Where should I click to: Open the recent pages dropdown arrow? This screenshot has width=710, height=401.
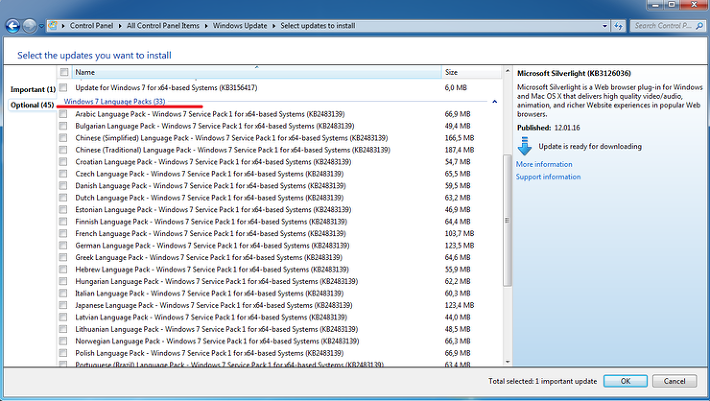click(x=41, y=26)
